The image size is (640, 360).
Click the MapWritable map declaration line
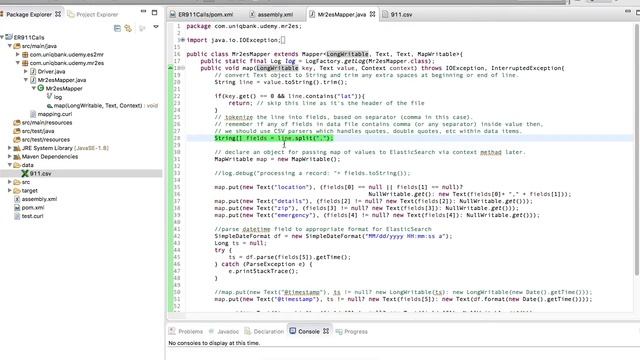click(x=277, y=159)
